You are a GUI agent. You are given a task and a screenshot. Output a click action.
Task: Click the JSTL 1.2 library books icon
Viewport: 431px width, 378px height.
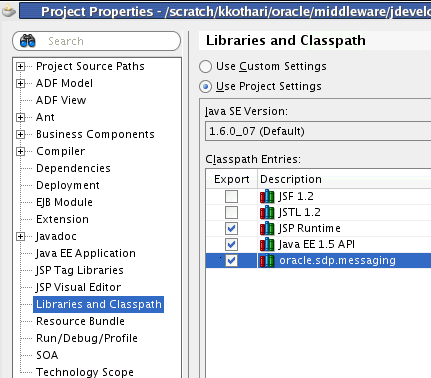(267, 212)
